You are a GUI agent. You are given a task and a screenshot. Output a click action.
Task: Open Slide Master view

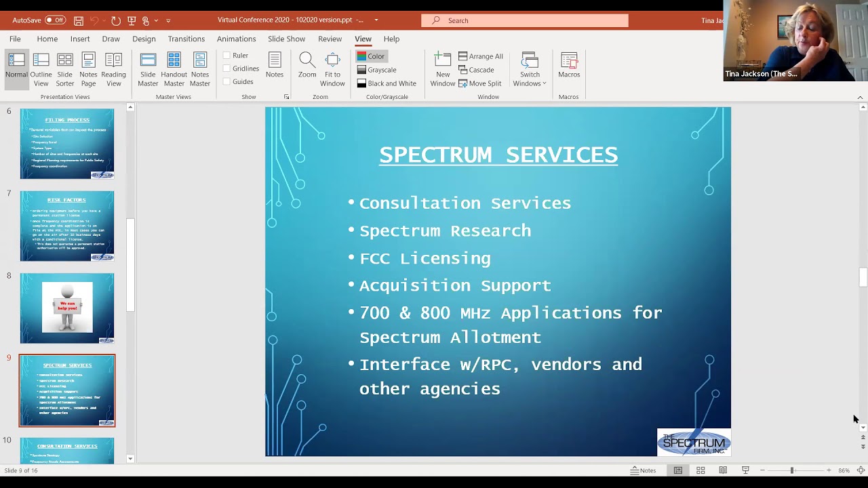148,70
